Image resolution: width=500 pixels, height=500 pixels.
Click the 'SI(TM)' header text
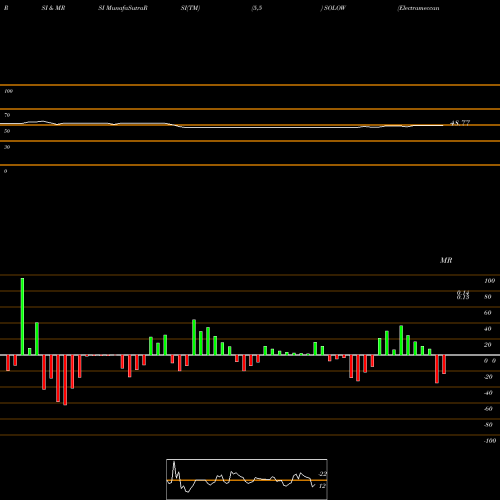pyautogui.click(x=190, y=8)
